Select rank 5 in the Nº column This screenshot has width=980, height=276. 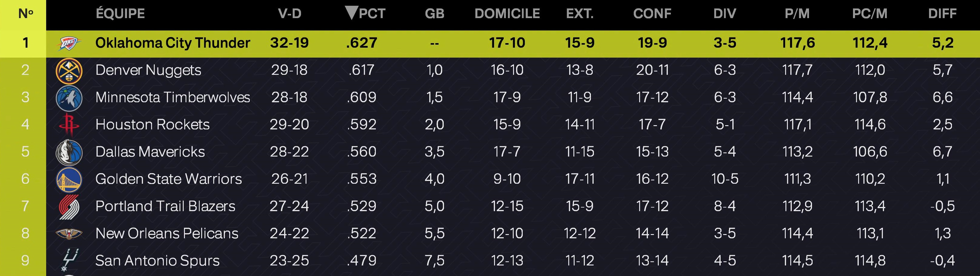click(x=25, y=152)
